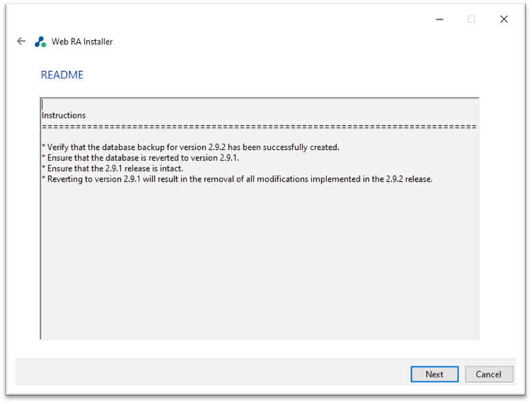Click the equals-sign separator line
This screenshot has height=404, width=532.
pyautogui.click(x=260, y=126)
